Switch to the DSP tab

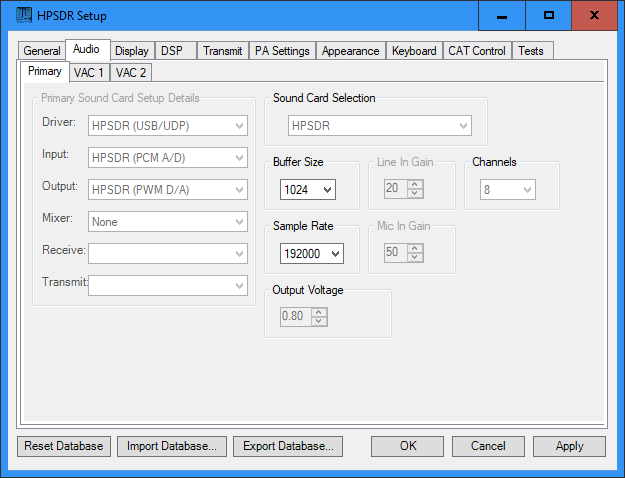tap(174, 51)
